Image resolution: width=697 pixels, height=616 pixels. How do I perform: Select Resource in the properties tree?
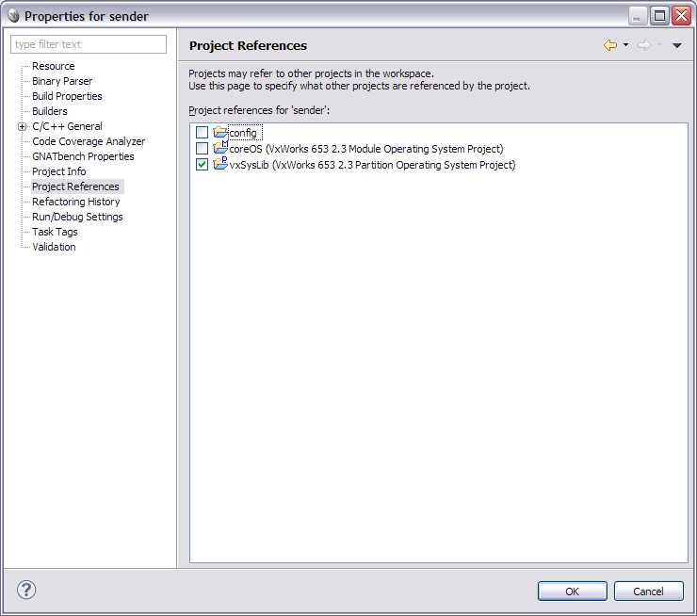coord(54,66)
